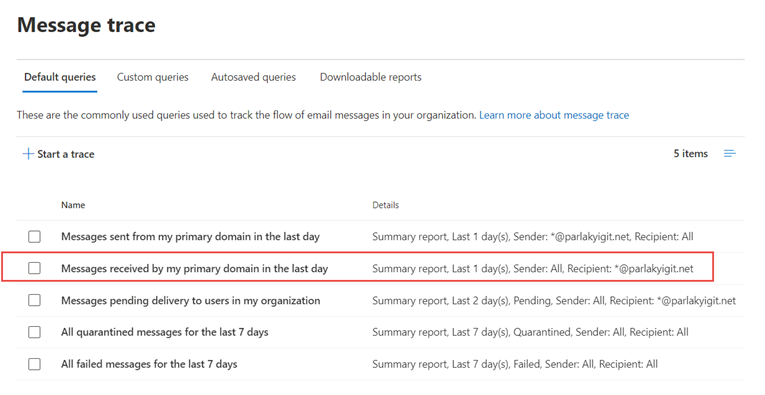The width and height of the screenshot is (765, 395).
Task: Check 'Messages sent from my primary domain' checkbox
Action: click(34, 237)
